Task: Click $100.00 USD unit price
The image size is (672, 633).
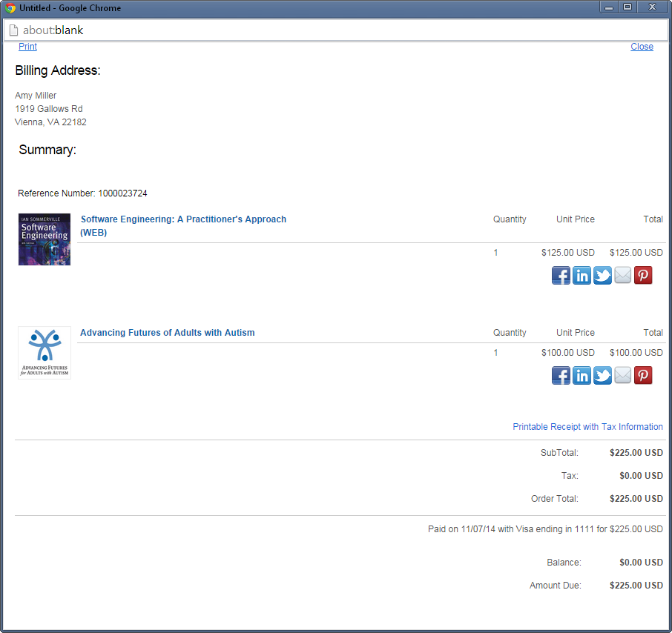Action: (568, 353)
